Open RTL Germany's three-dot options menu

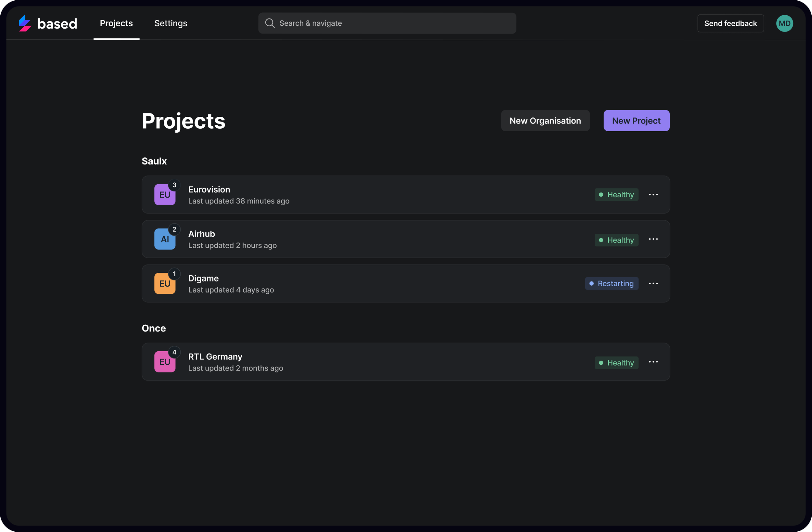point(653,362)
